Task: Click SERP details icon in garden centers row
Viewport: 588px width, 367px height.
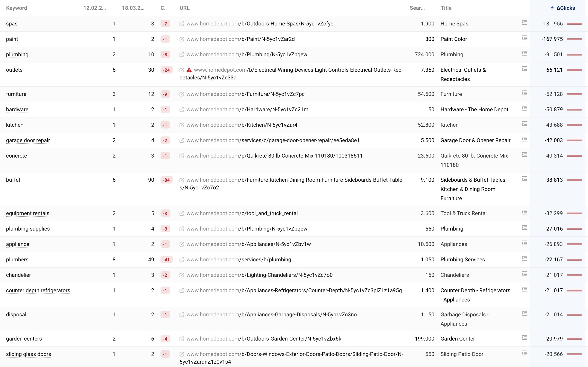Action: 524,338
